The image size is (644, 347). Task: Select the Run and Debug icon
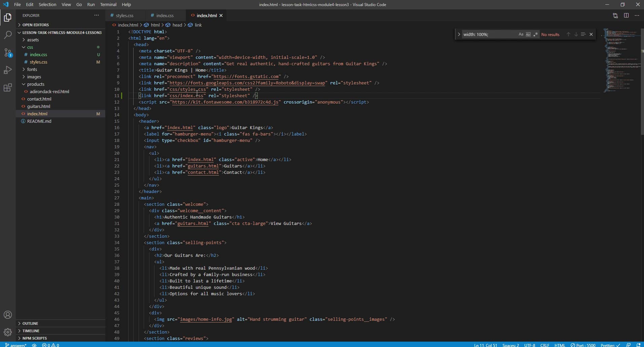click(7, 70)
